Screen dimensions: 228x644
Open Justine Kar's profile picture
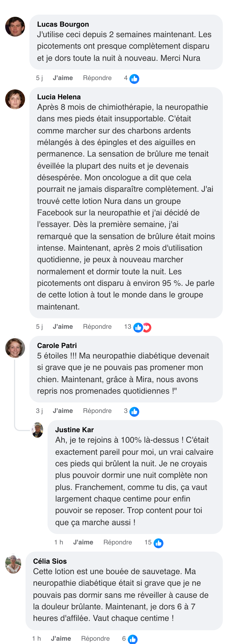point(37,430)
